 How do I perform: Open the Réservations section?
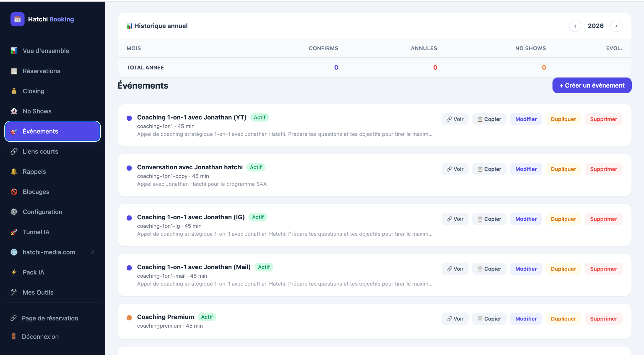(53, 71)
